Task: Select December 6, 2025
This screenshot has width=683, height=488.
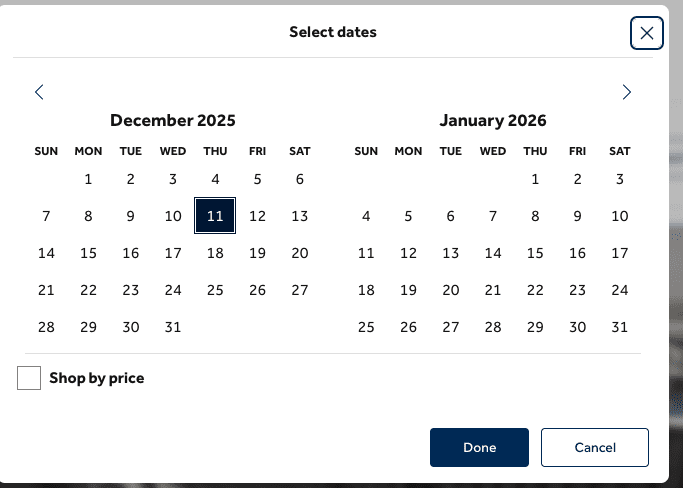Action: [x=300, y=179]
